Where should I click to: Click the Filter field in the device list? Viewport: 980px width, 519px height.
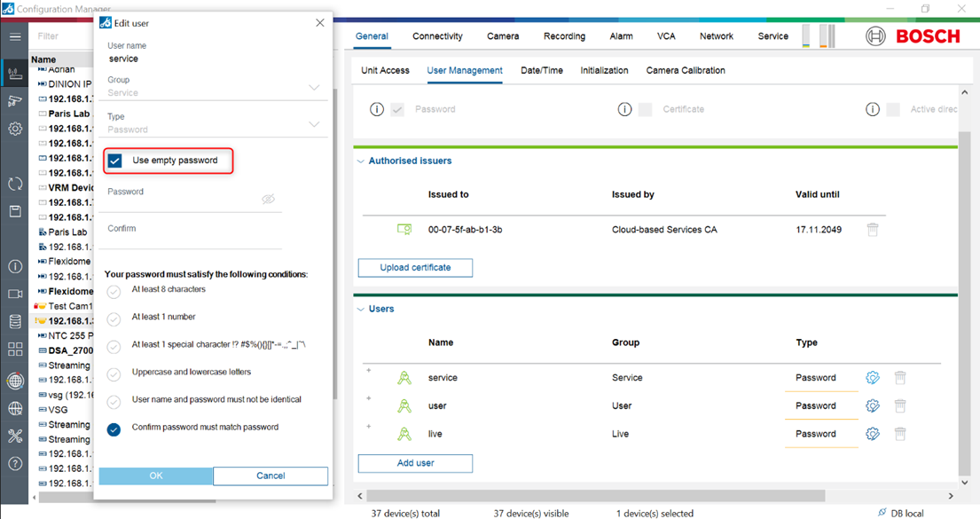click(x=62, y=36)
